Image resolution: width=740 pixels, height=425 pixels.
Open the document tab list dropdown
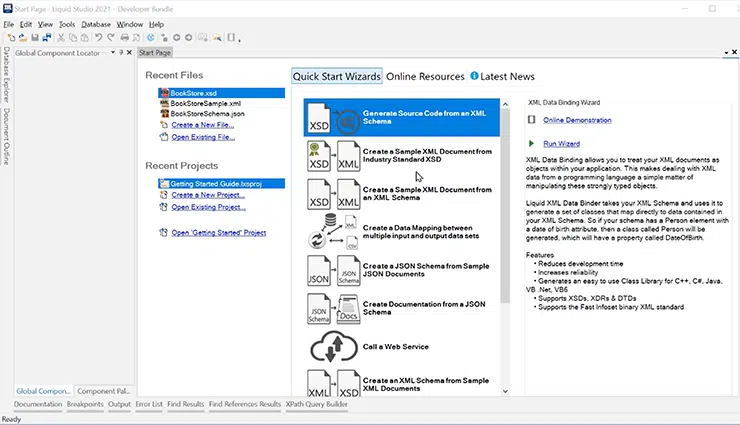726,53
